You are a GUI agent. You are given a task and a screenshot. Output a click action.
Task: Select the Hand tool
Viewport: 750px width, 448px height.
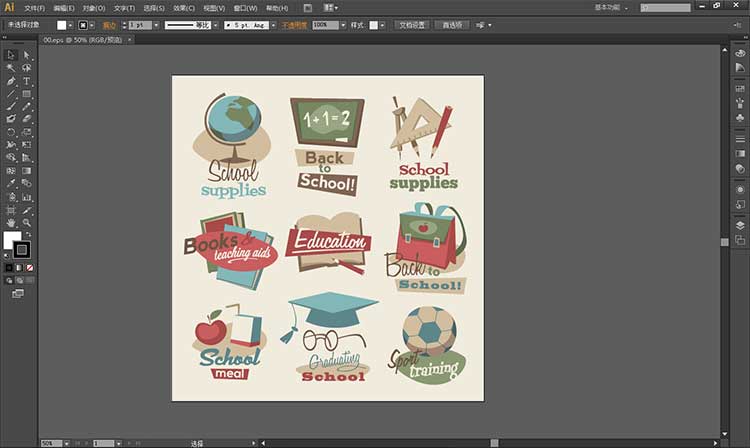[11, 223]
